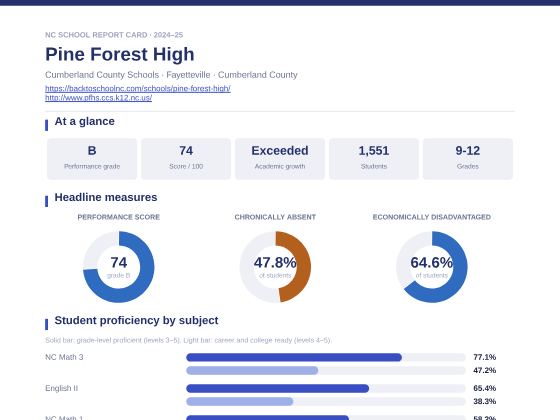Open the backtoschoolnc.com pine-forest-high link

(138, 88)
